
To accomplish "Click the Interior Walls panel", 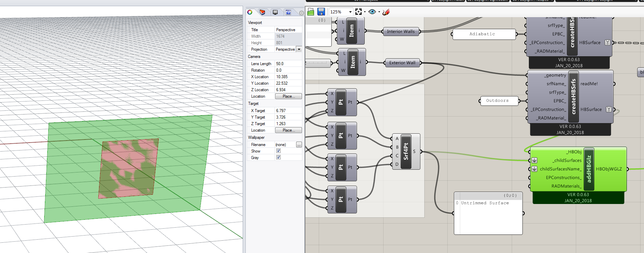I will click(x=401, y=32).
